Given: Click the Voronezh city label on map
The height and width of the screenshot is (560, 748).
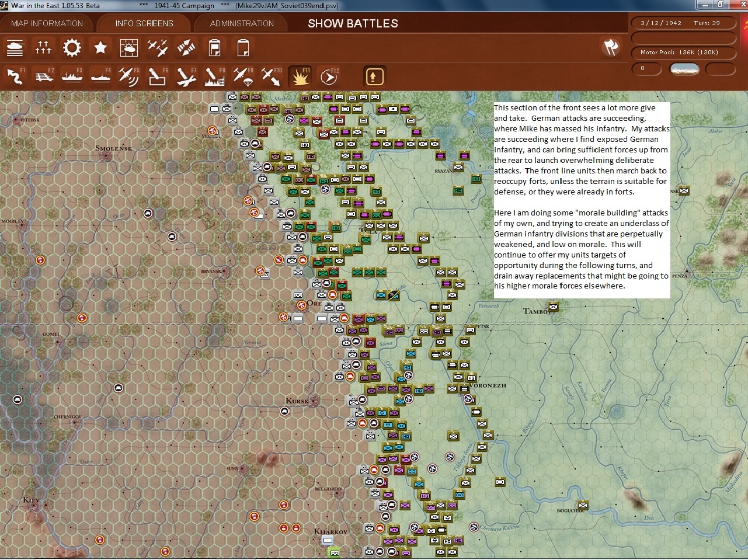Looking at the screenshot, I should pos(488,385).
